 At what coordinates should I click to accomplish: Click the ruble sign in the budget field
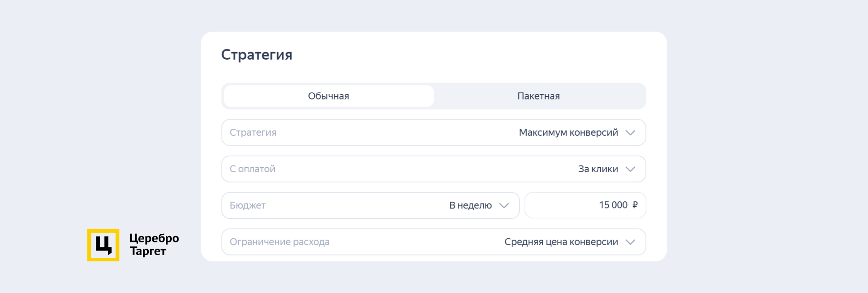[x=635, y=205]
